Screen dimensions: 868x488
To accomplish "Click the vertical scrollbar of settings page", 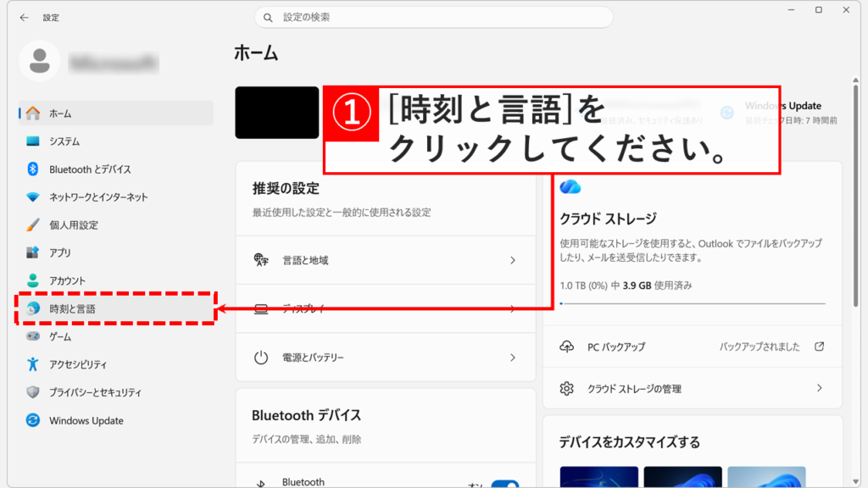I will [856, 194].
